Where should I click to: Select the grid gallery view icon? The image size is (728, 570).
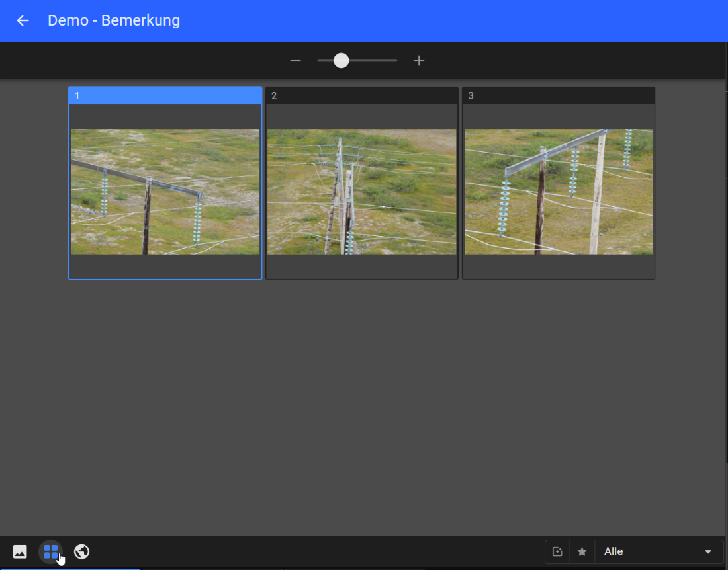click(x=51, y=551)
